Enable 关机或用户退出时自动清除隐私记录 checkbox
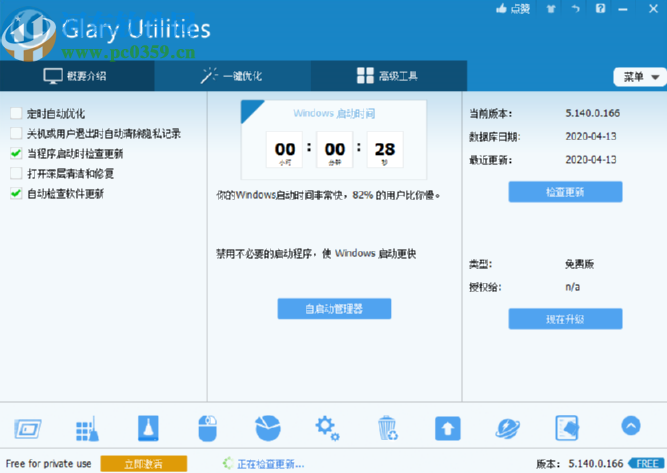Image resolution: width=667 pixels, height=473 pixels. click(x=16, y=133)
